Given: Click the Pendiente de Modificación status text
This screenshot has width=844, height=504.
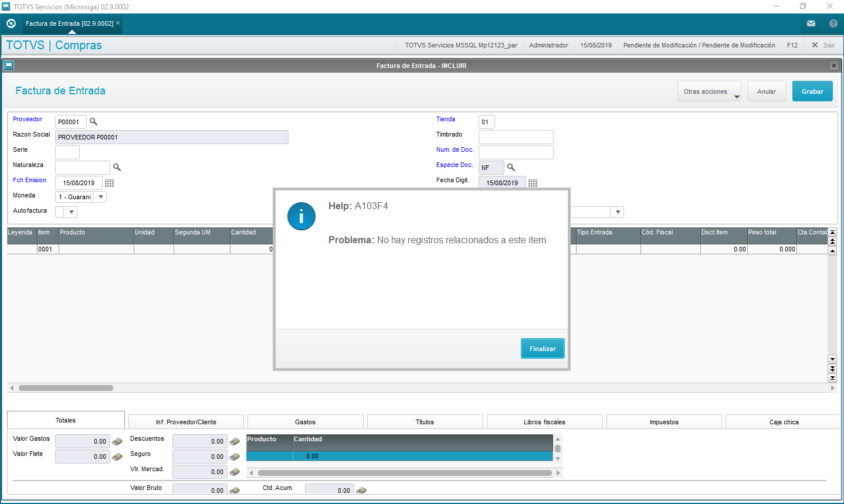Looking at the screenshot, I should [699, 45].
